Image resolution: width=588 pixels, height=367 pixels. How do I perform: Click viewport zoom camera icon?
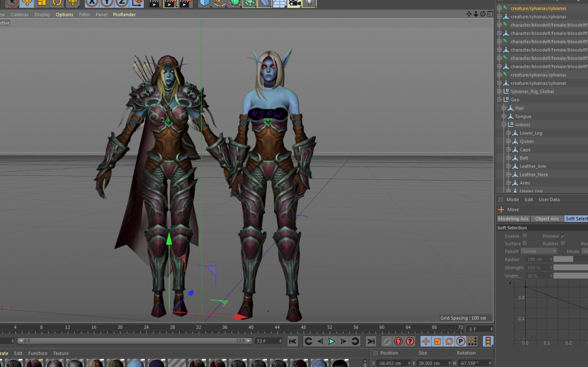476,14
